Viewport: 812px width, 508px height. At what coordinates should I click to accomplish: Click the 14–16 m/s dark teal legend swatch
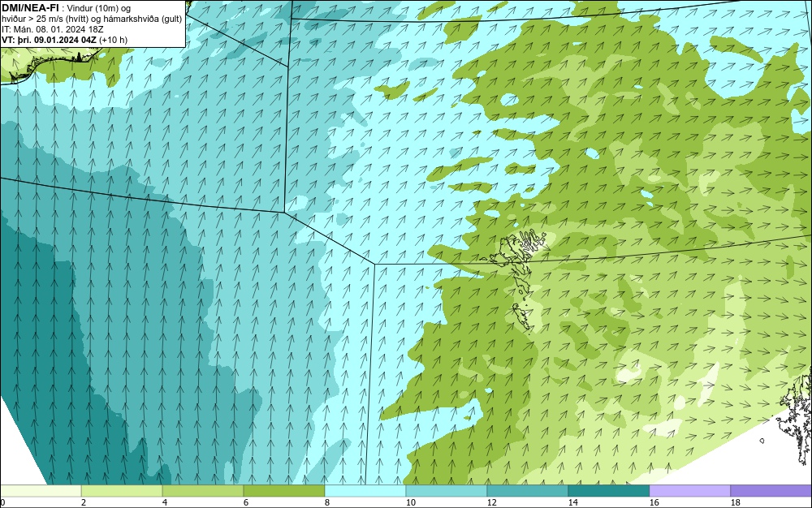(x=608, y=490)
